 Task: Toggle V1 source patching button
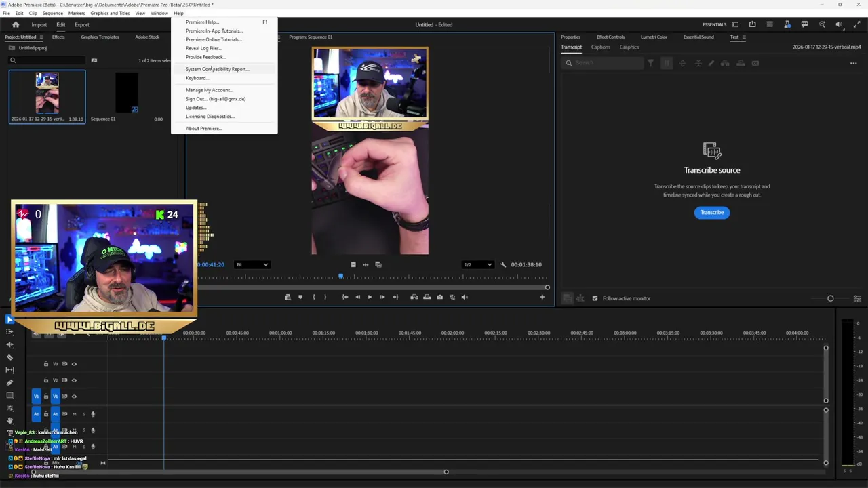tap(37, 396)
